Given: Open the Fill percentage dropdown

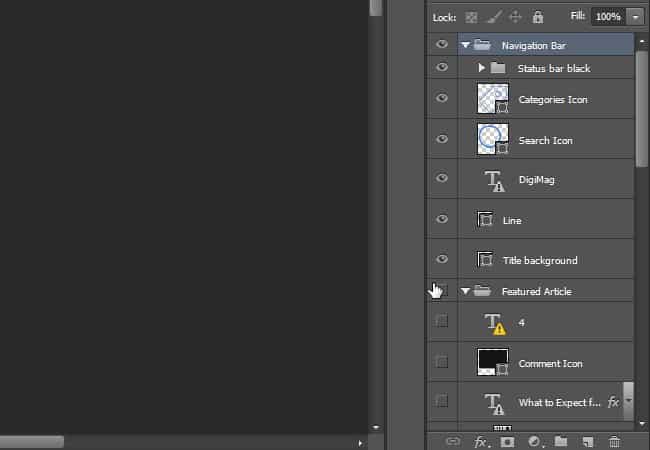Looking at the screenshot, I should coord(635,17).
